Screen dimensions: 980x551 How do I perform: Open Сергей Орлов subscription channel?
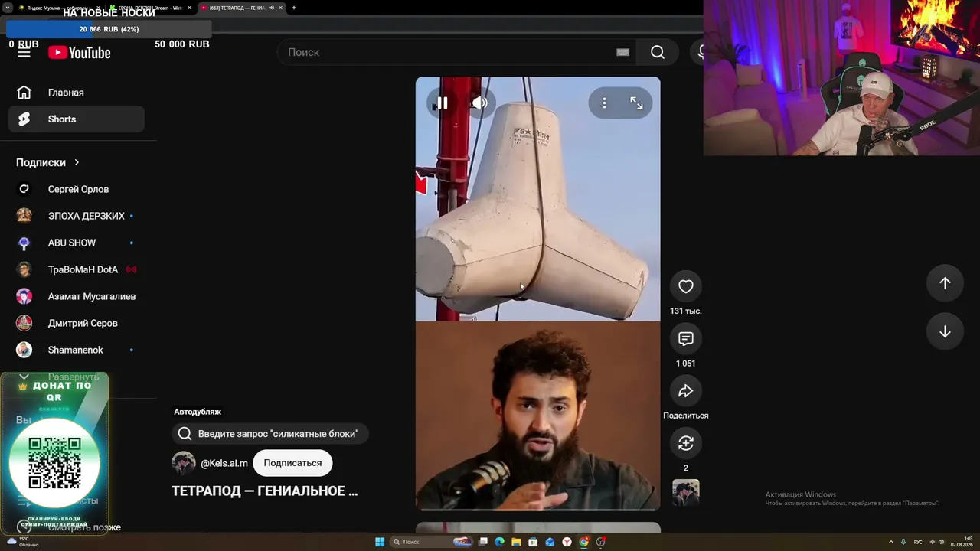click(77, 189)
